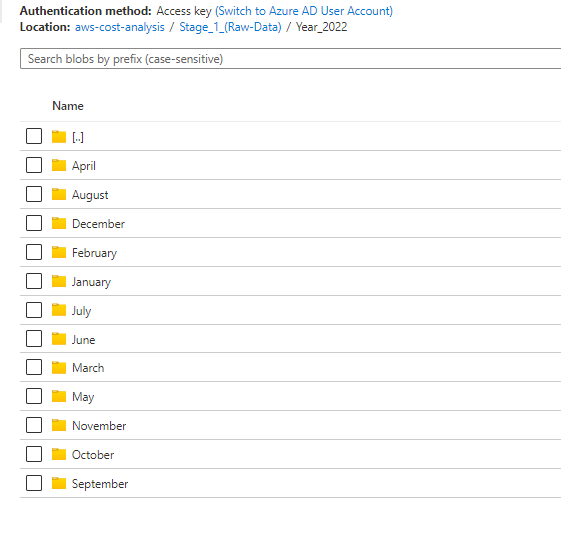Go to Stage_1_(Raw-Data) breadcrumb link
Viewport: 561px width, 556px height.
click(x=230, y=27)
